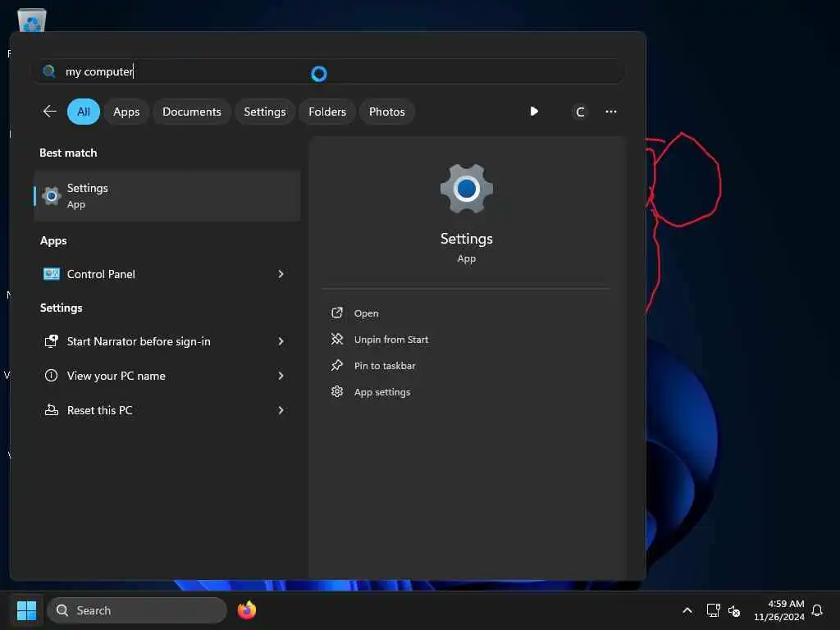840x630 pixels.
Task: Click the Best match heading
Action: (68, 153)
